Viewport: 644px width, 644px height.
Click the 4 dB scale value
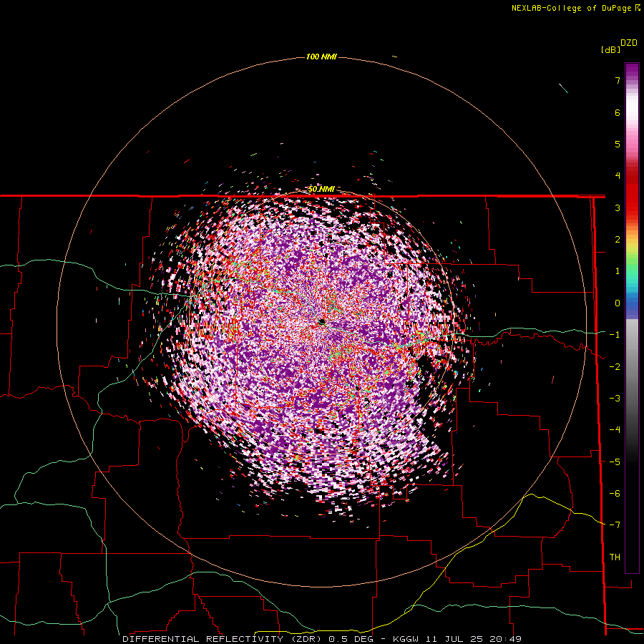pos(618,176)
